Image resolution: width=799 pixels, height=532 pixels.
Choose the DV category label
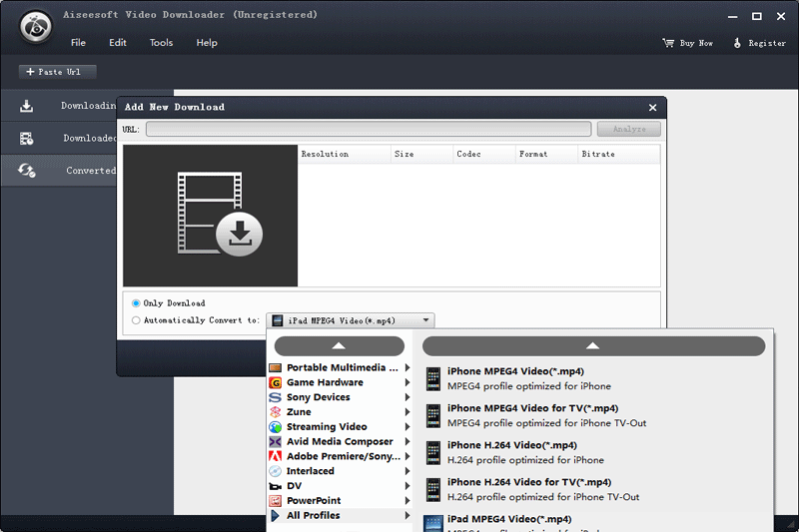pos(294,486)
